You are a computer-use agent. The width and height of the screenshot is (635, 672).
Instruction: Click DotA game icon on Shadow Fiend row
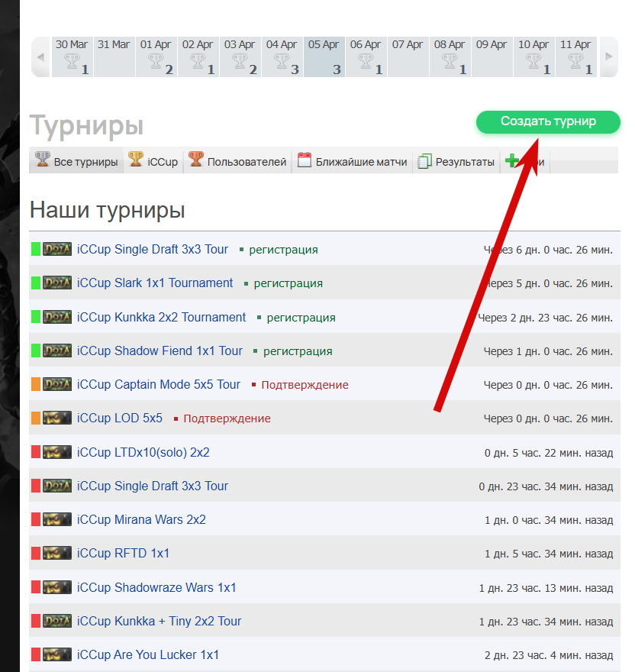tap(57, 351)
